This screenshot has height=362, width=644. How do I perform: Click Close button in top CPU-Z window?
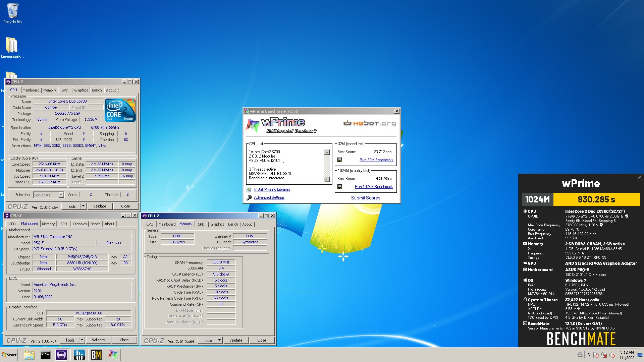[125, 206]
